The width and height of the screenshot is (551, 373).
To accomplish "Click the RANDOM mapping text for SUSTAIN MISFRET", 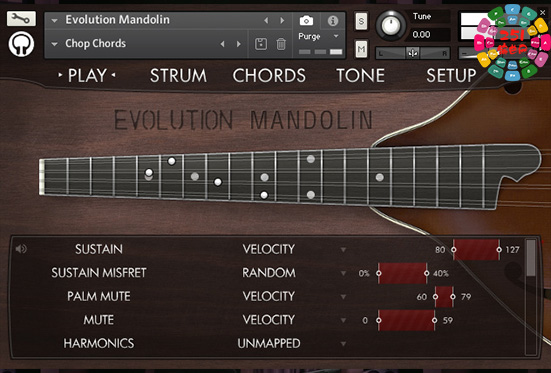I will [x=269, y=273].
